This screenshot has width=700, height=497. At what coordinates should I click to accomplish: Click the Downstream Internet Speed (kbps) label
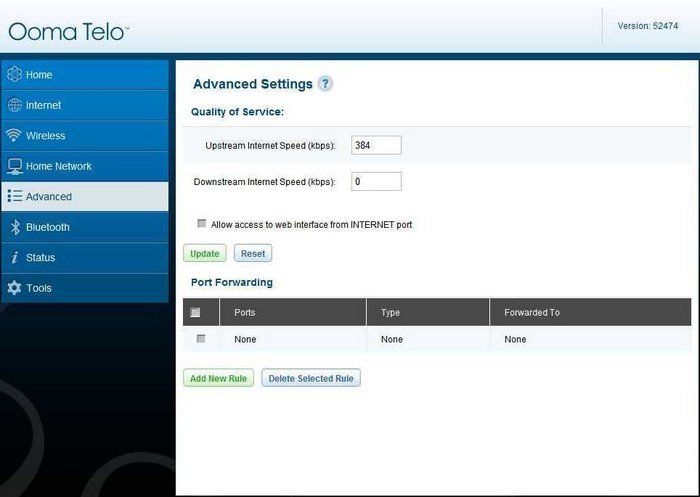coord(264,182)
